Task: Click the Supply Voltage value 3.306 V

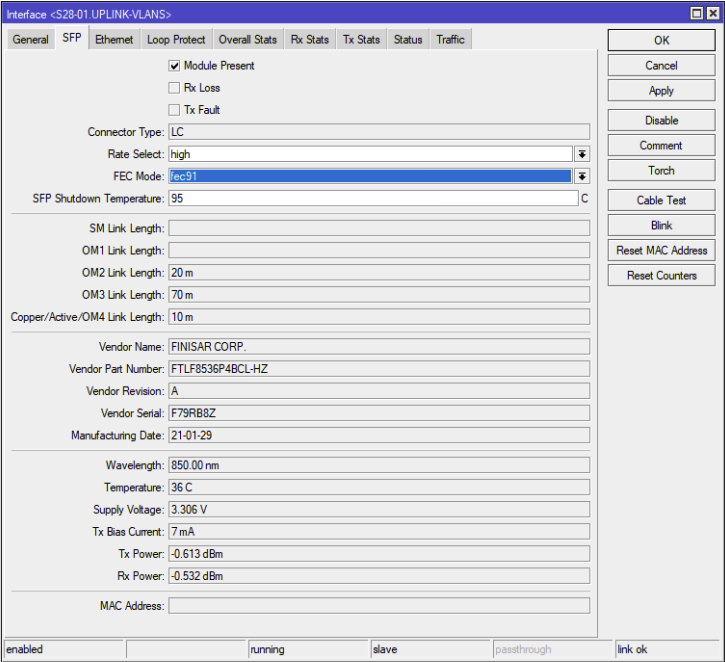Action: [379, 509]
